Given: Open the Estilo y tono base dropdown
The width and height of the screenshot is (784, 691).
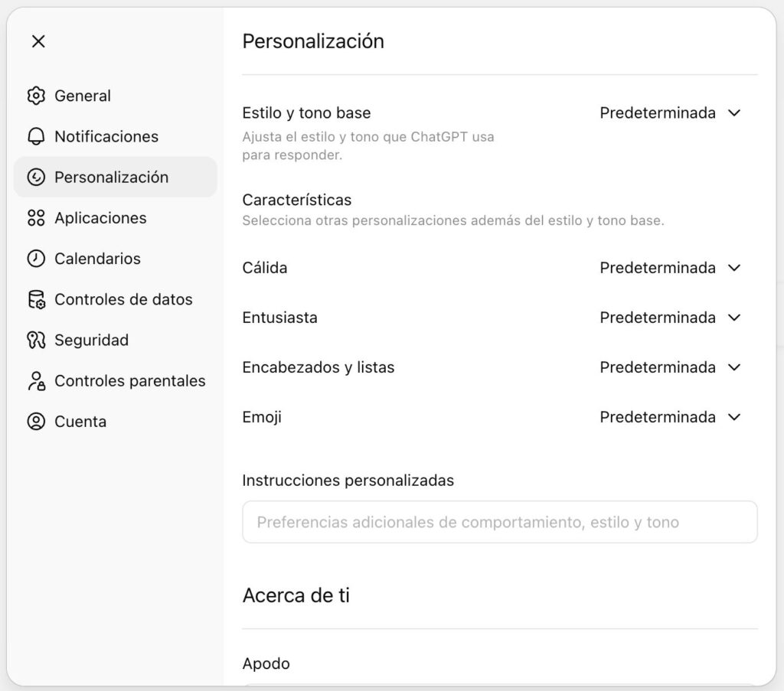Looking at the screenshot, I should pyautogui.click(x=670, y=113).
